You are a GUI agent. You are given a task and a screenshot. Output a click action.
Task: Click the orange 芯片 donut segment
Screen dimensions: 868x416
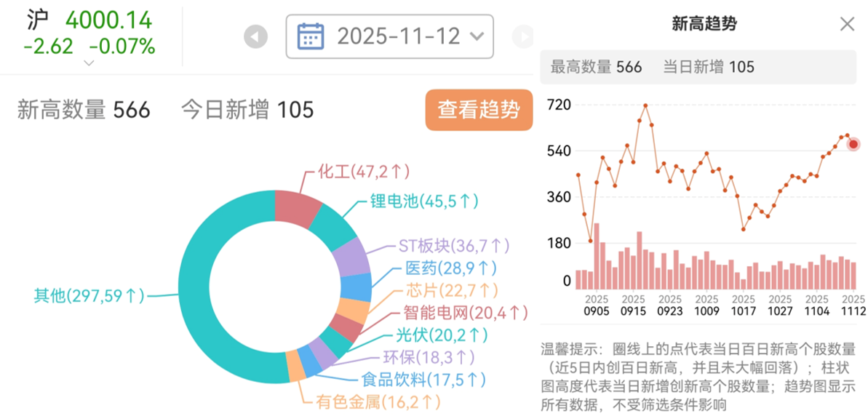[x=354, y=311]
